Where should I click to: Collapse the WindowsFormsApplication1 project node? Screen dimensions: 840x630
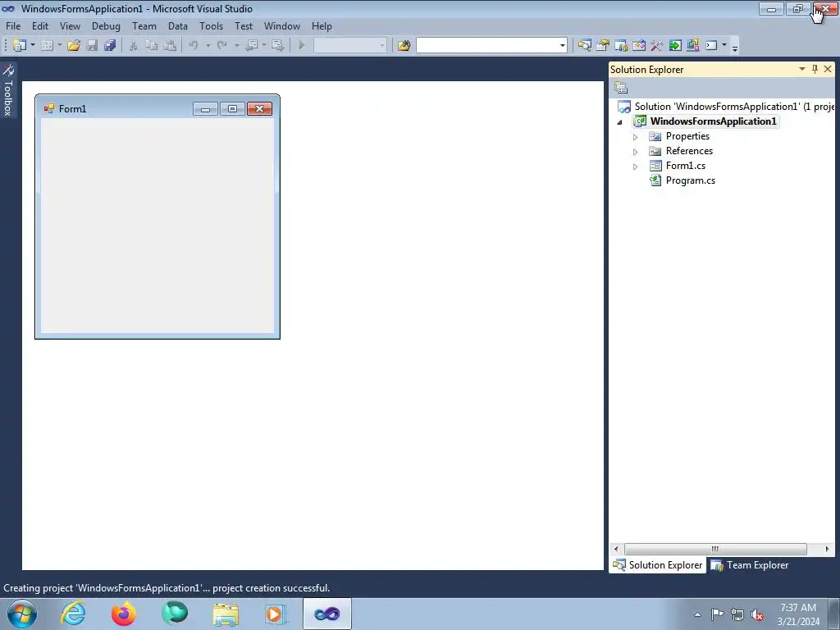tap(620, 122)
